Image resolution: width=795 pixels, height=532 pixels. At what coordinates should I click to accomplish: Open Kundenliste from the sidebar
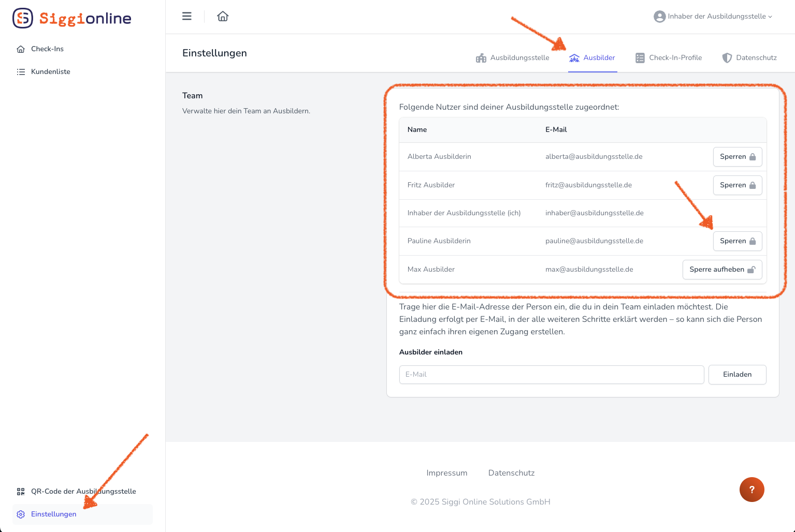coord(50,72)
